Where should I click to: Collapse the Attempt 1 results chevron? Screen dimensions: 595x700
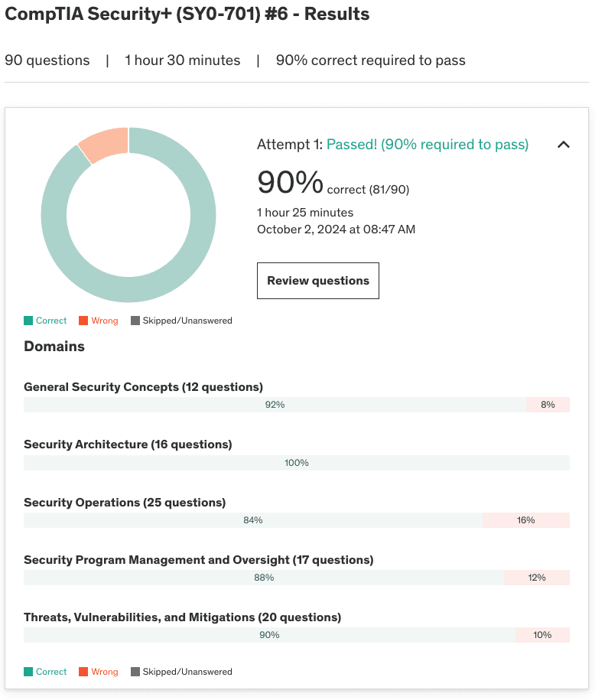click(x=564, y=145)
